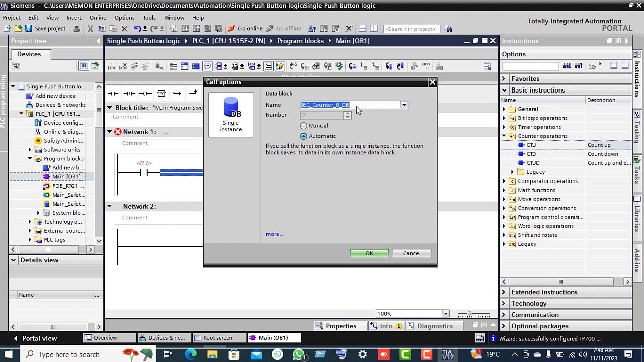Click the New project icon in toolbar
The height and width of the screenshot is (362, 644).
8,29
